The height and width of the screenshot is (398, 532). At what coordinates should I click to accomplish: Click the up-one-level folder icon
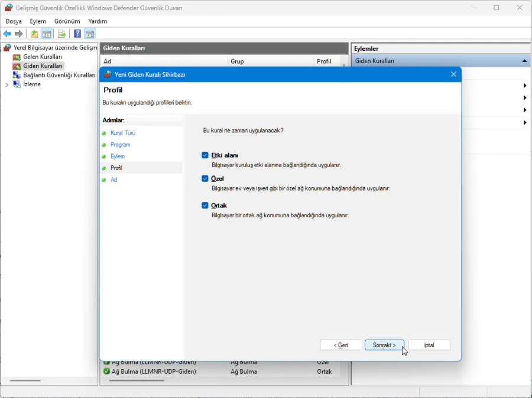[x=34, y=34]
